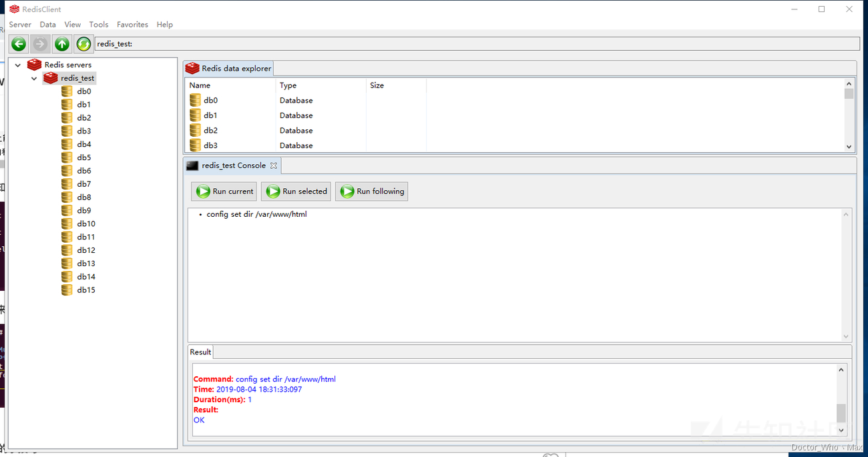Switch to the Redis data explorer tab
868x457 pixels.
point(228,68)
